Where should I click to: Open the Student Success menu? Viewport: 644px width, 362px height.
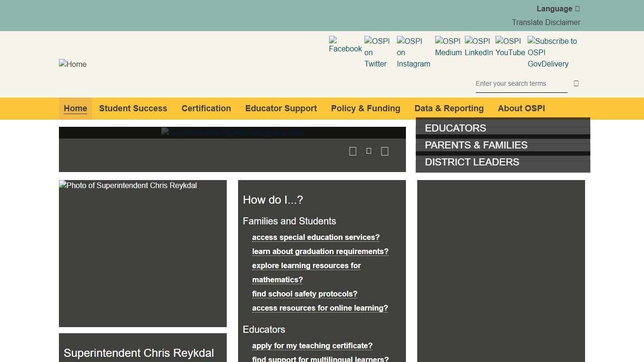[133, 108]
